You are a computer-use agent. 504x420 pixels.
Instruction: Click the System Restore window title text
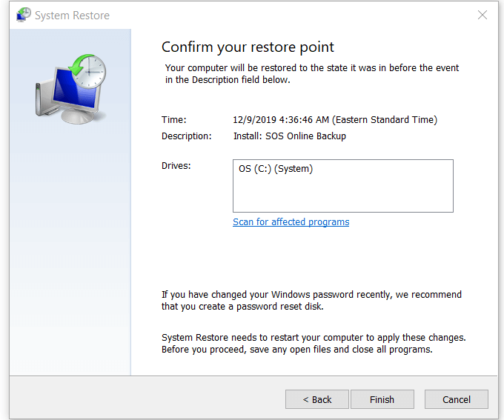pos(73,16)
